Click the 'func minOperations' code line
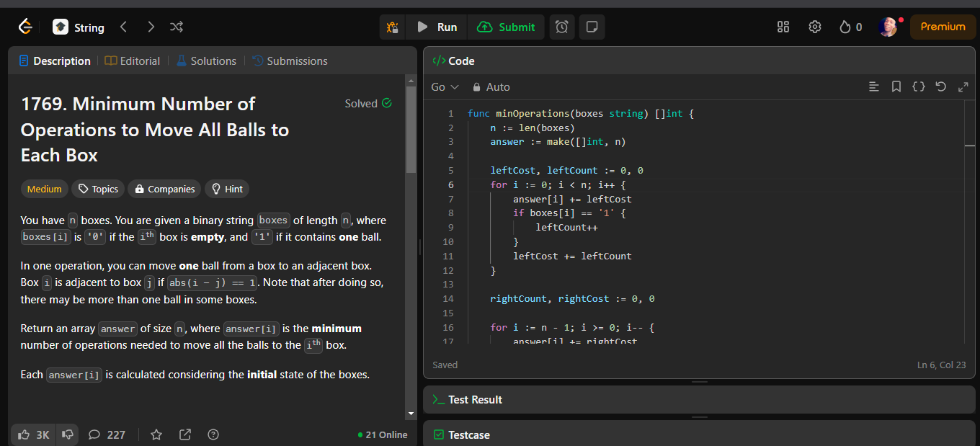This screenshot has height=446, width=980. pos(580,114)
